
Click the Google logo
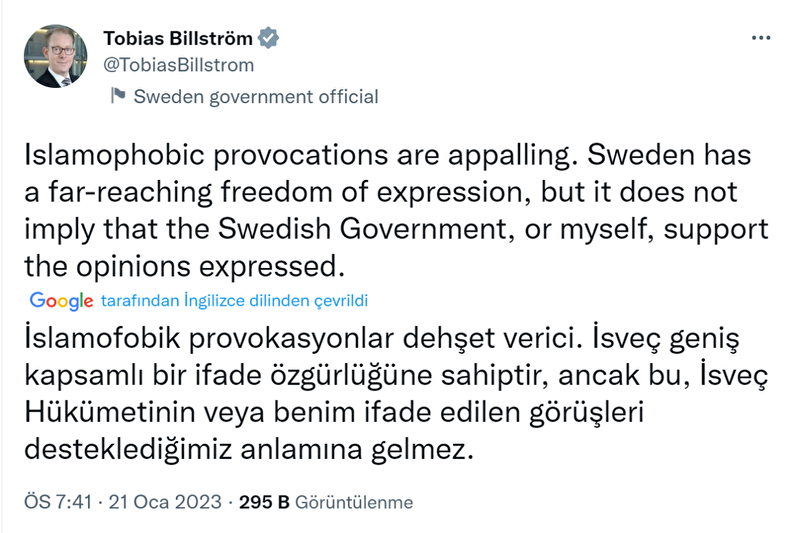coord(61,301)
